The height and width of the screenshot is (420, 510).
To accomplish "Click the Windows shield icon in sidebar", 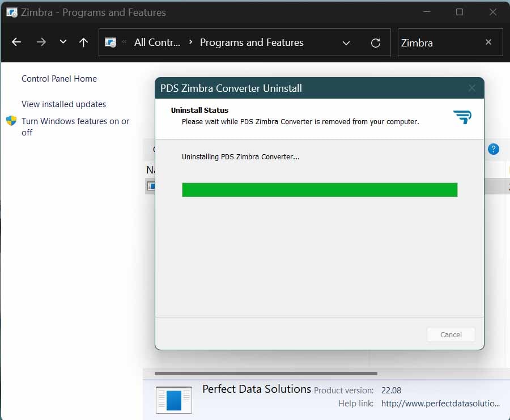I will tap(11, 121).
